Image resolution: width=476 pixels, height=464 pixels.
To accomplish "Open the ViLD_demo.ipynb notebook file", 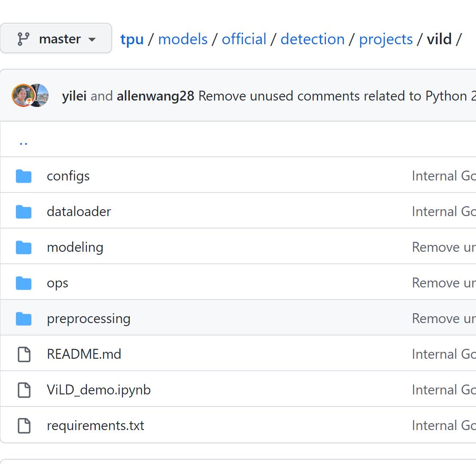I will coord(98,390).
